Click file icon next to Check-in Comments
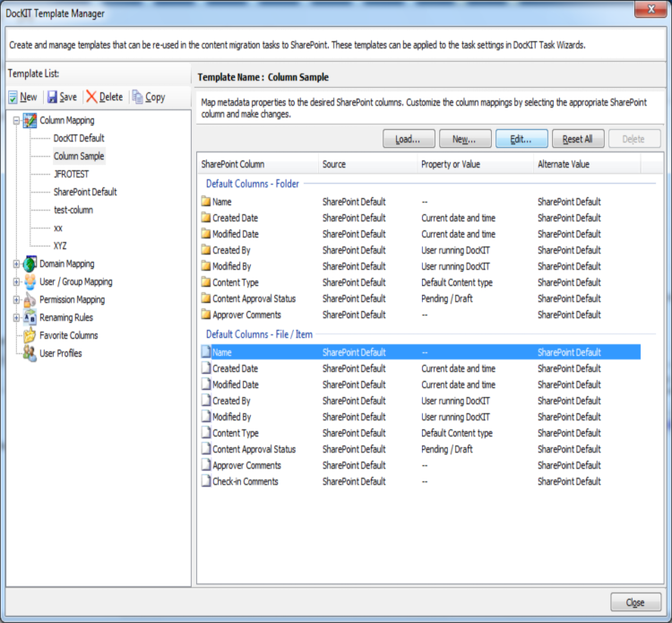Viewport: 672px width, 623px height. point(206,481)
